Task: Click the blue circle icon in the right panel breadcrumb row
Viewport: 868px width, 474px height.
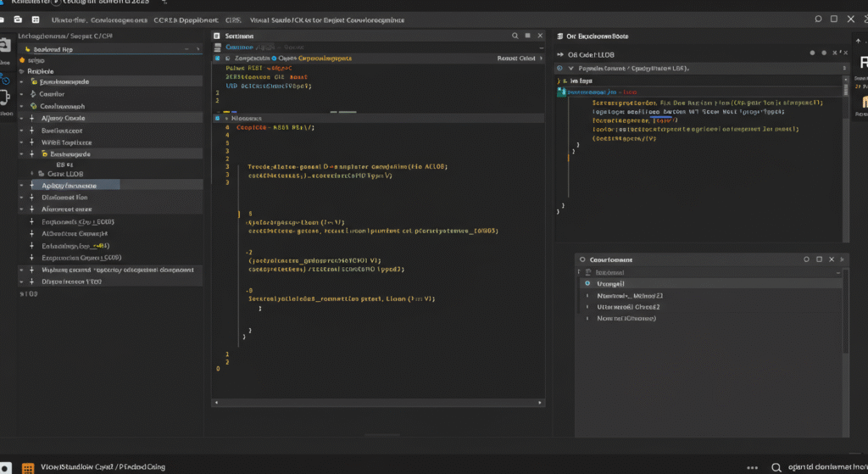Action: point(559,68)
